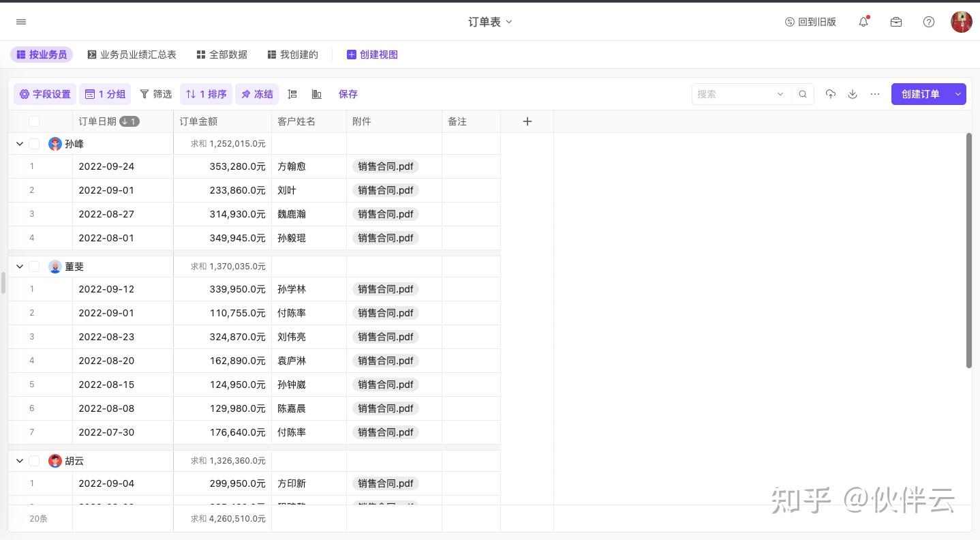Click the 订单日期 sort badge
This screenshot has width=980, height=540.
pyautogui.click(x=129, y=121)
